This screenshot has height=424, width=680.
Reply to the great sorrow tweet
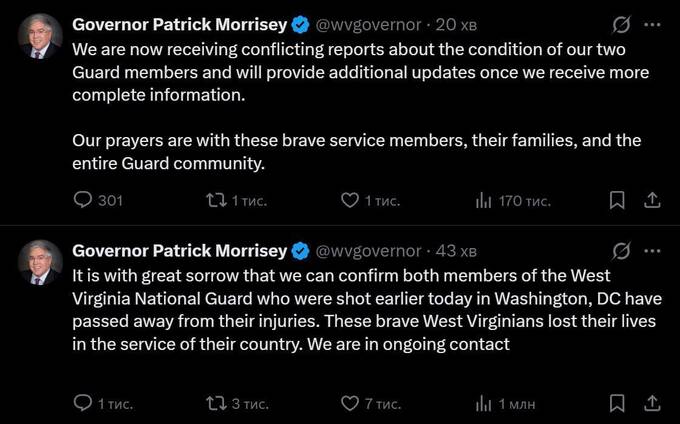(x=84, y=403)
